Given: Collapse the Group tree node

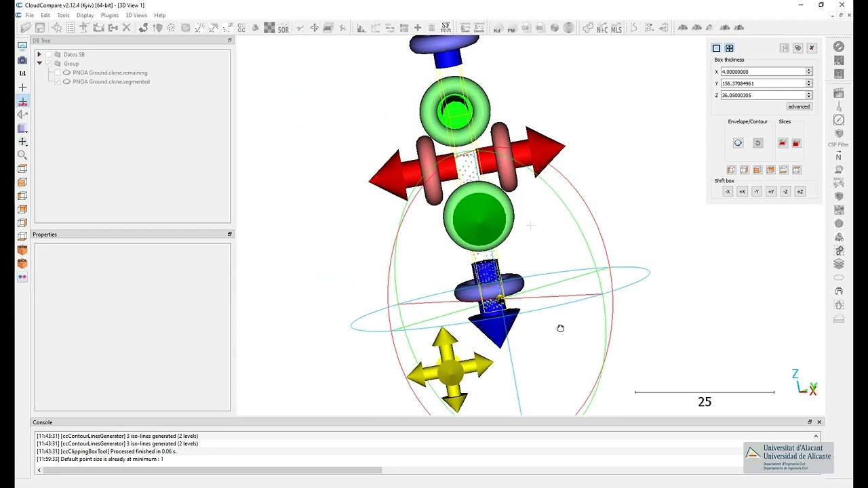Looking at the screenshot, I should coord(39,64).
